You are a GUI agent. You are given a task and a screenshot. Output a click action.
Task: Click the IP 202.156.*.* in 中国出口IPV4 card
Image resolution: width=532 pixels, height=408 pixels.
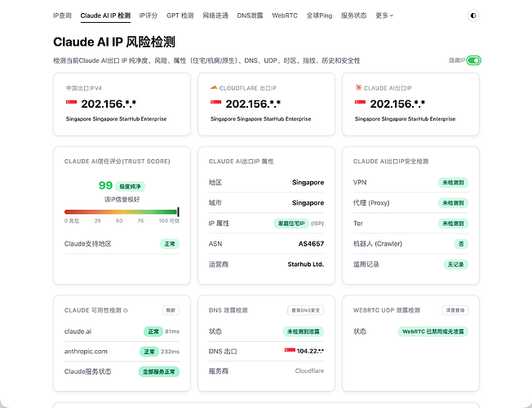(109, 104)
